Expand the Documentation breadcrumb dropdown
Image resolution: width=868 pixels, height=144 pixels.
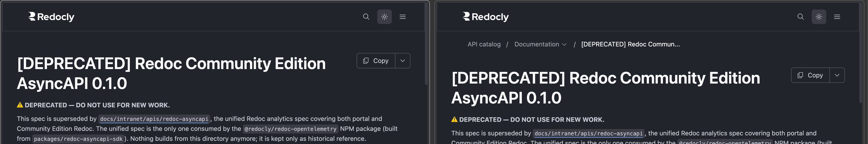click(x=540, y=44)
